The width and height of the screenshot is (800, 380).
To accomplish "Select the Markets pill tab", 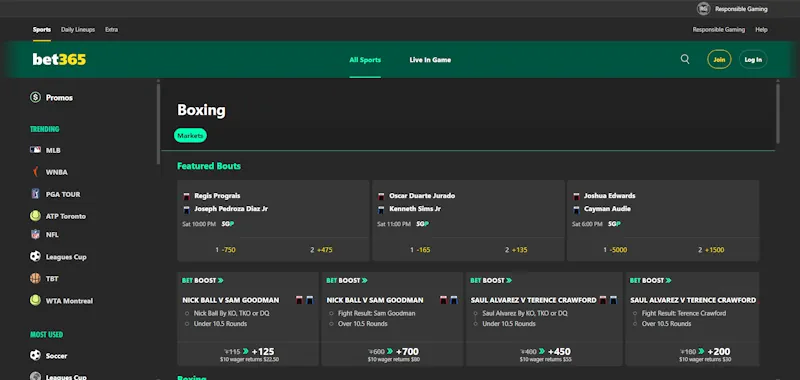I will (x=190, y=136).
